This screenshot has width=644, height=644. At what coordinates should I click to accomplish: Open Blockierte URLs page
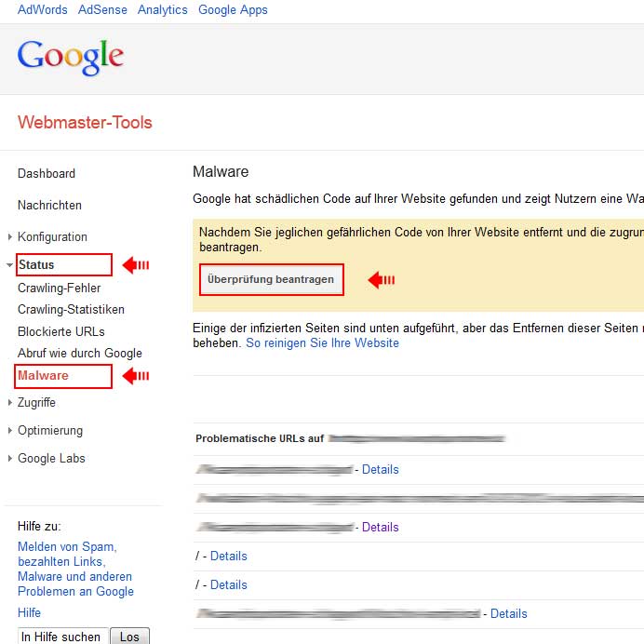61,331
